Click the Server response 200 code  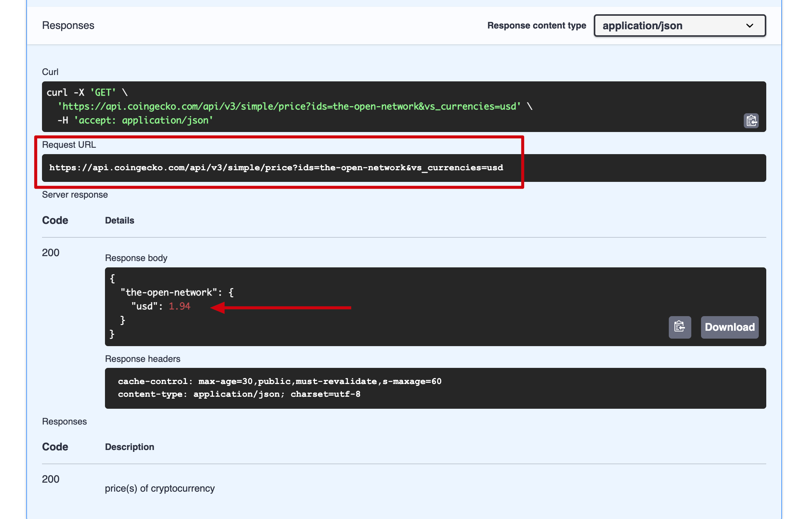(51, 253)
